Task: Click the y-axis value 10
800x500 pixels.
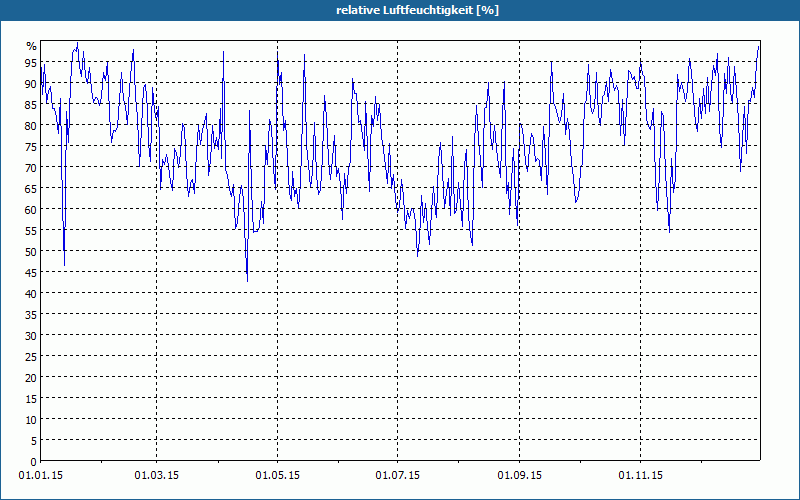Action: (31, 420)
